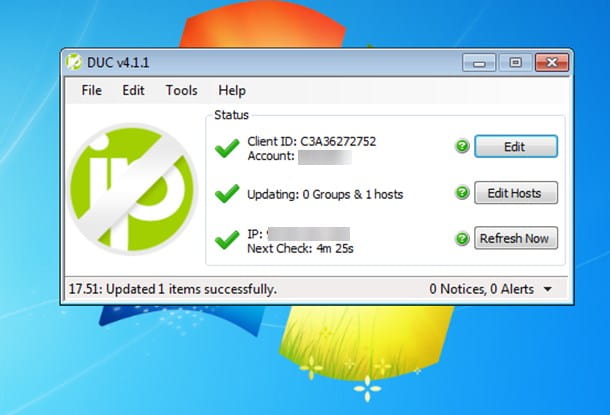Minimize the DUC window

pyautogui.click(x=479, y=63)
